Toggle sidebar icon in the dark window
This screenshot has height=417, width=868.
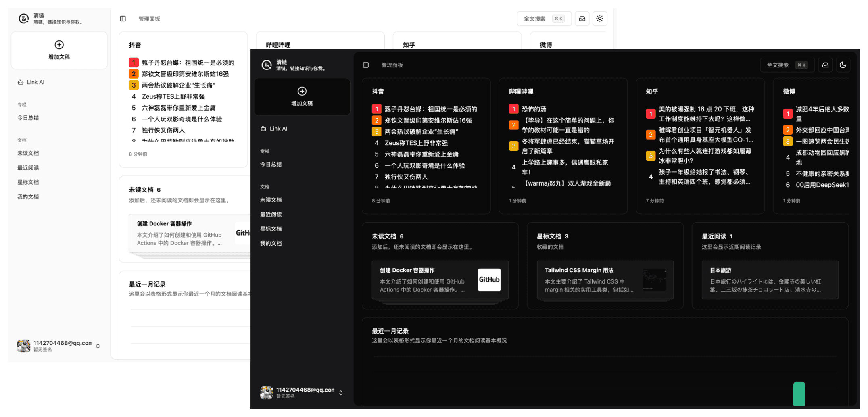coord(366,65)
